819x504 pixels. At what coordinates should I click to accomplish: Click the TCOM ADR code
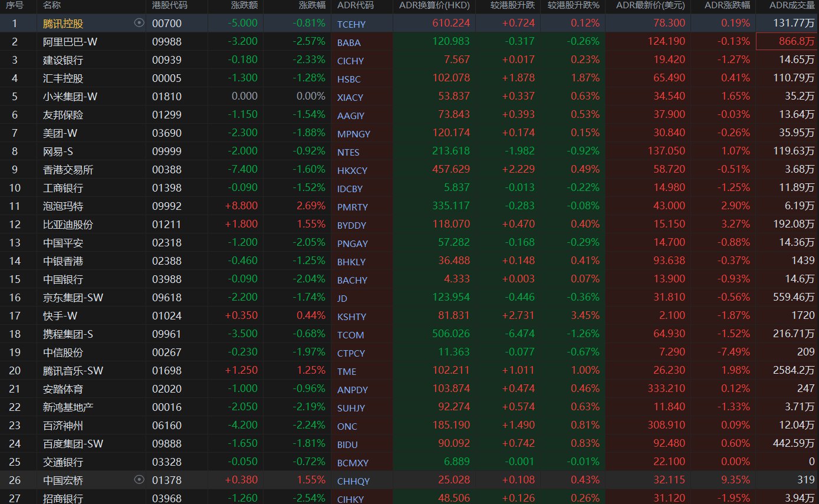[350, 335]
